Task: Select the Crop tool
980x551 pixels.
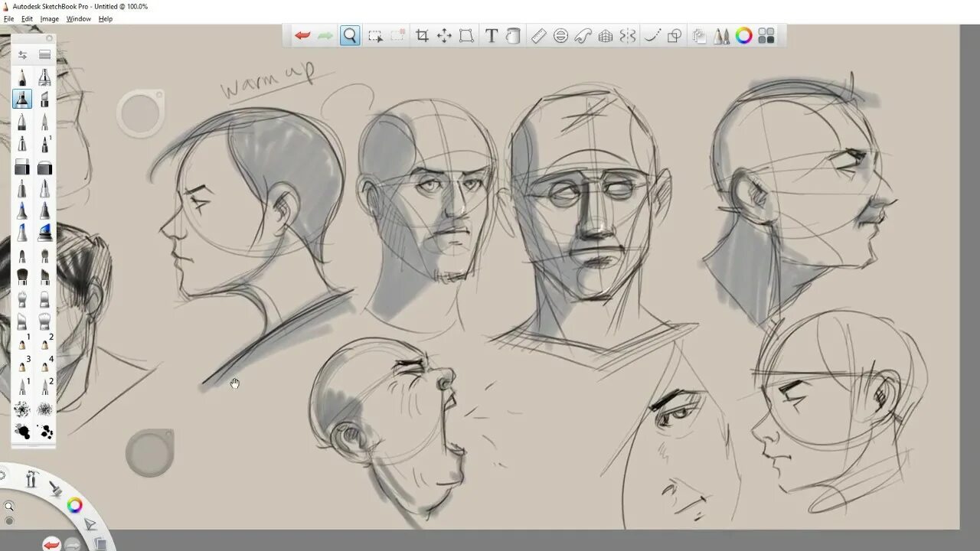Action: [x=422, y=36]
